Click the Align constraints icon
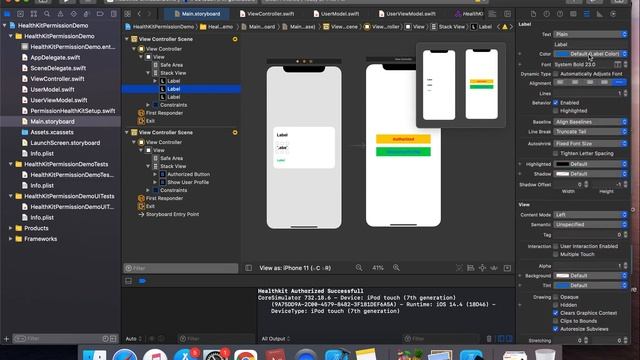This screenshot has width=640, height=360. coord(471,268)
